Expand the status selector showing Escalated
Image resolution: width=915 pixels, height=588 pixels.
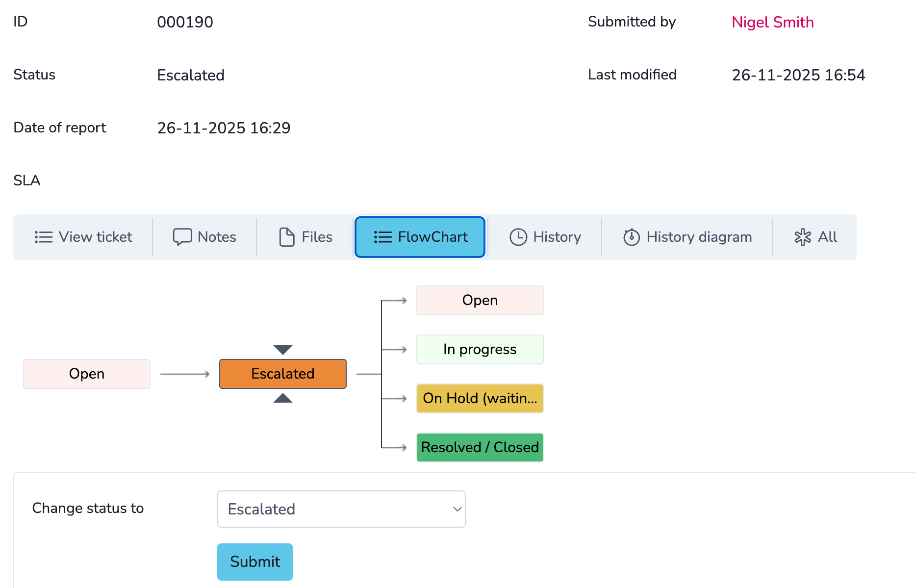pos(341,509)
